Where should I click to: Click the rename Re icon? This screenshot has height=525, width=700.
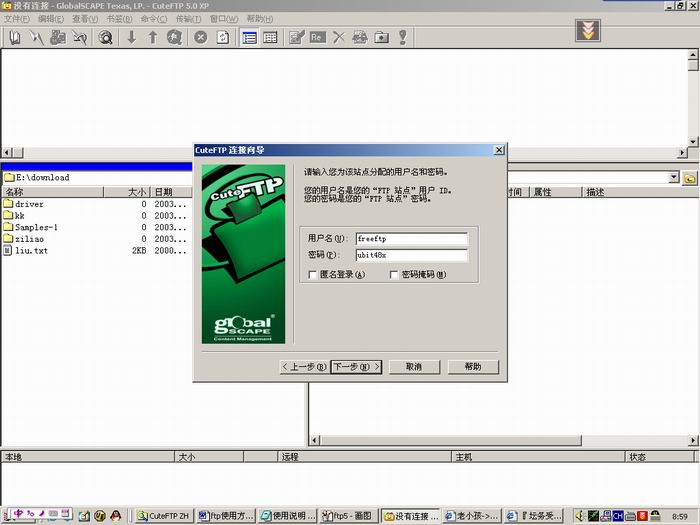[x=317, y=38]
